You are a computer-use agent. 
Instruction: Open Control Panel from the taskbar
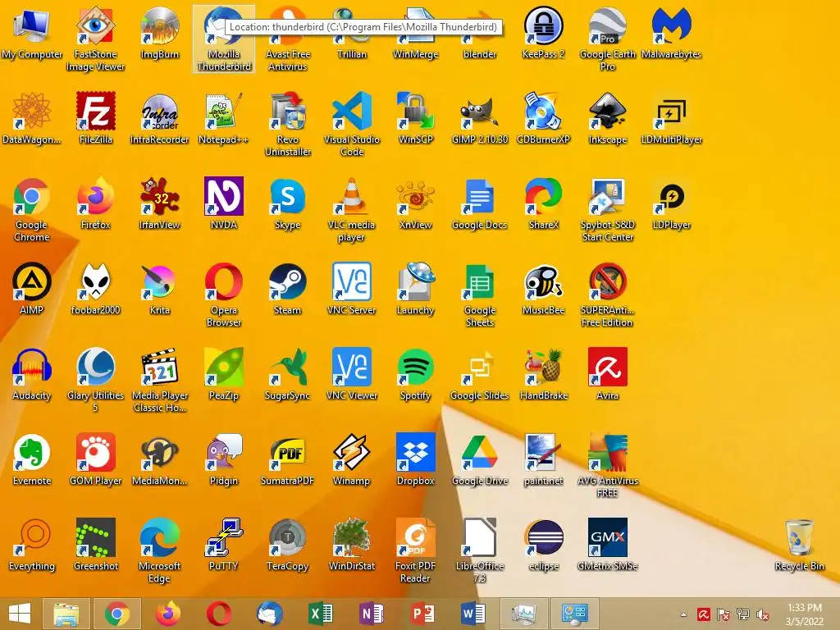[574, 614]
